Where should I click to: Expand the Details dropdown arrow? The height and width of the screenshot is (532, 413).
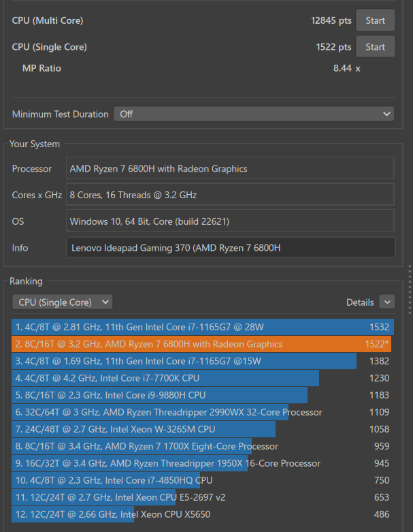tap(386, 302)
